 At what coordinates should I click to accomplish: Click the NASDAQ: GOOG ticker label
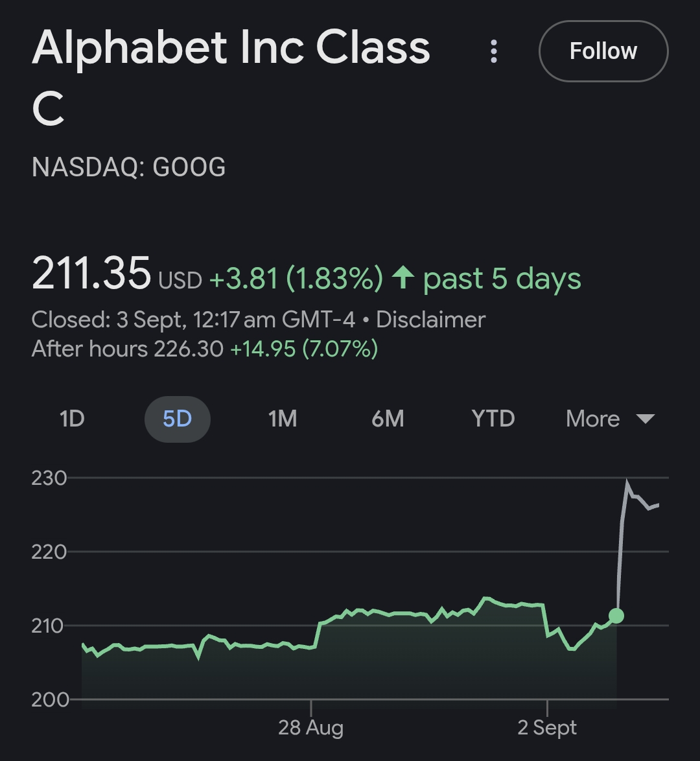129,167
